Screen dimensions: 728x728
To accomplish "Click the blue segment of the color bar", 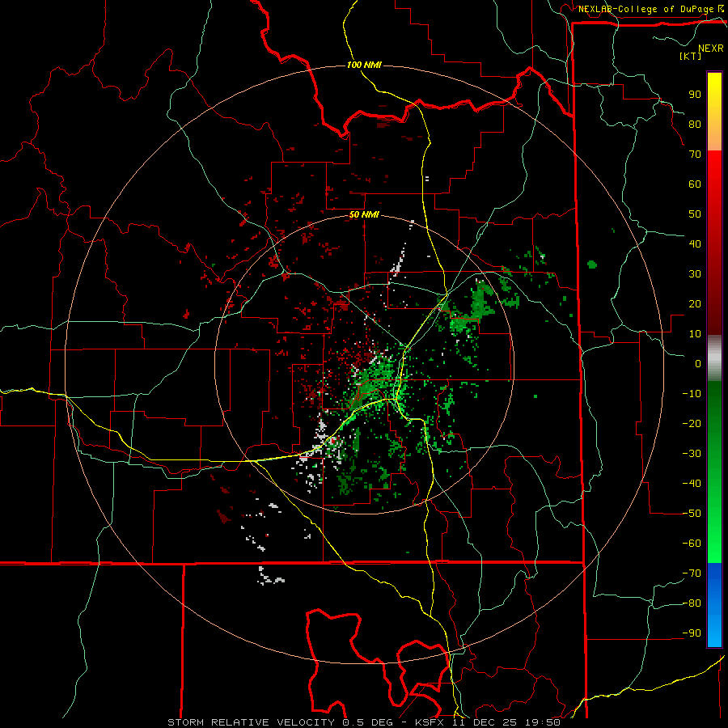I will 714,605.
